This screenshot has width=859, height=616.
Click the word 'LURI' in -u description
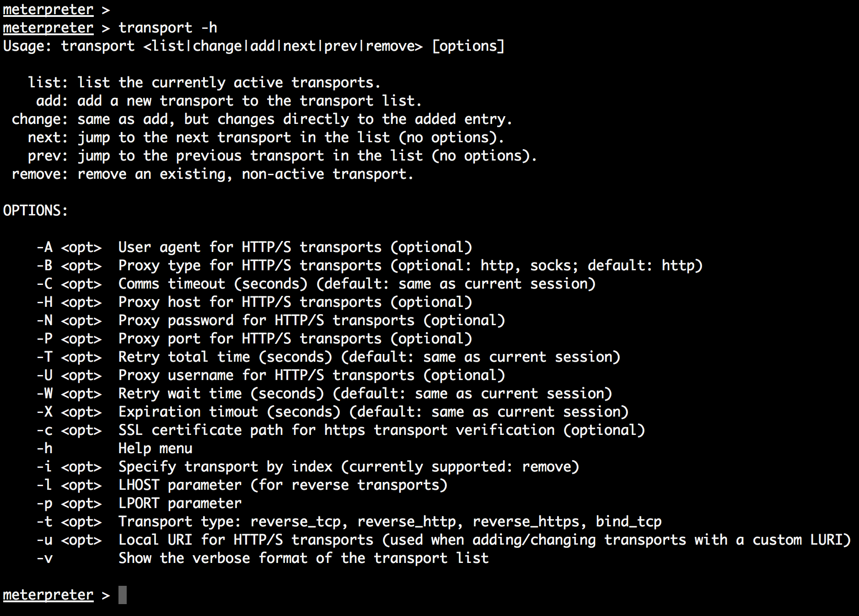[826, 540]
